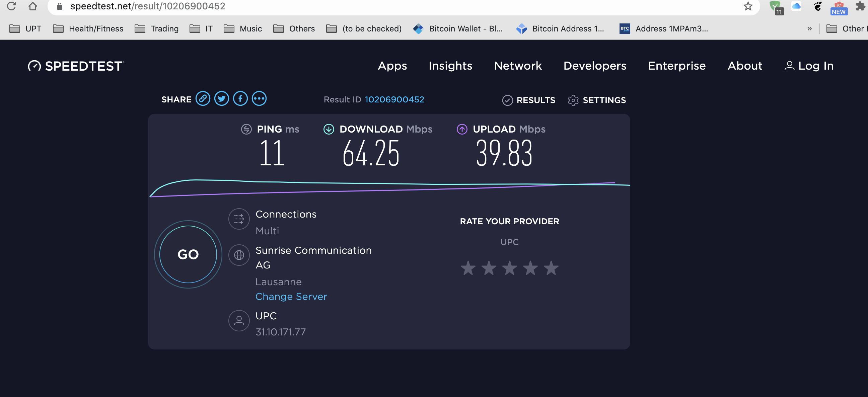Open the Insights menu item
Image resolution: width=868 pixels, height=397 pixels.
click(450, 66)
